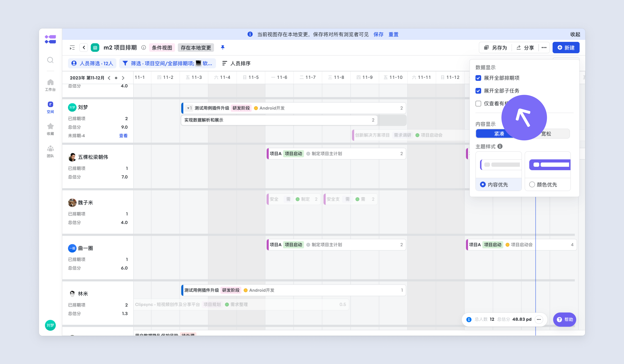Open the three-dot menu beside 48.83 pd
Image resolution: width=624 pixels, height=364 pixels.
[539, 319]
